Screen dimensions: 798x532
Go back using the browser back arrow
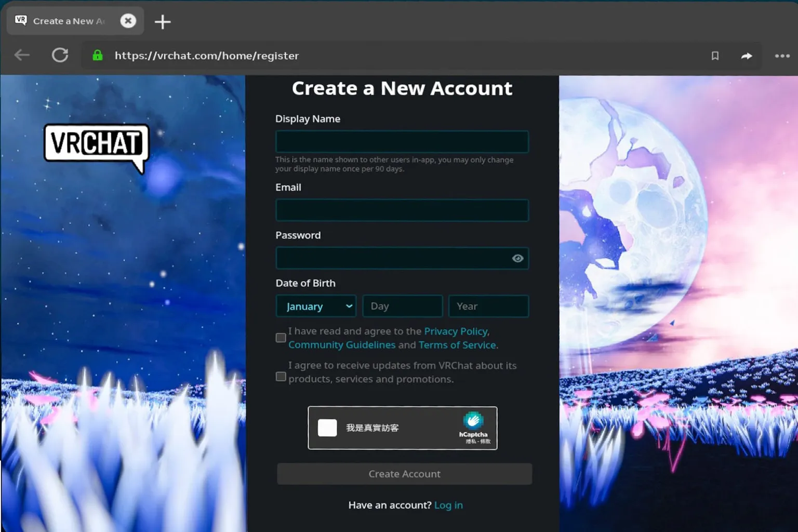22,55
